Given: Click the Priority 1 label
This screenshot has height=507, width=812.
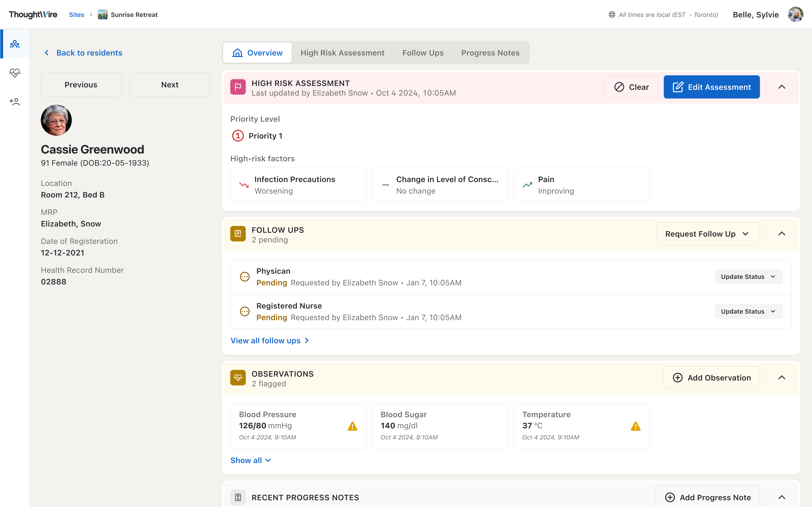Looking at the screenshot, I should point(265,136).
